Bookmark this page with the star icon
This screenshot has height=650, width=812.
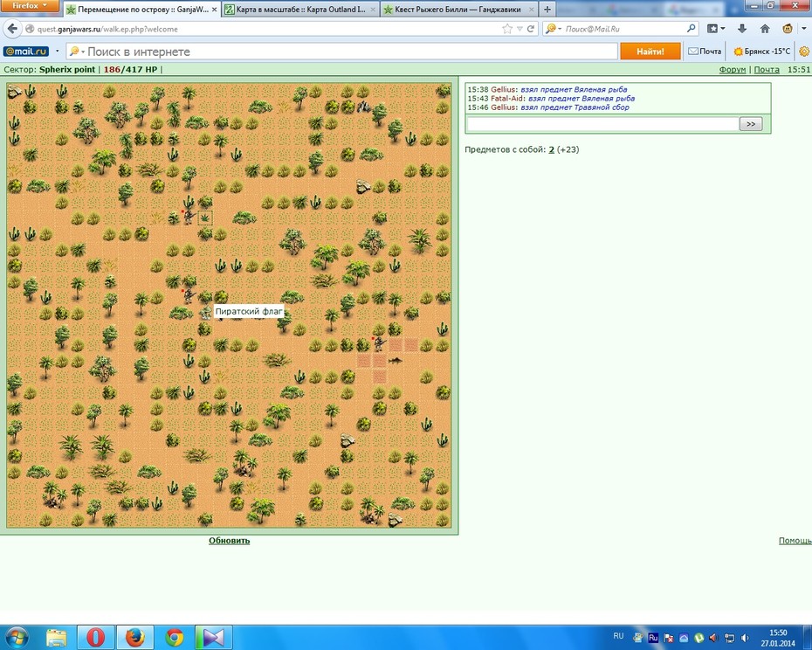pos(506,29)
